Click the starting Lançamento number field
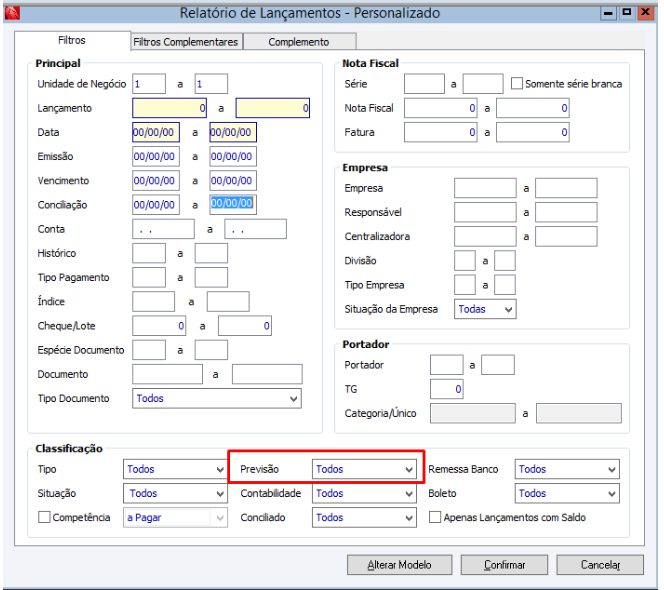Viewport: 664px width, 590px height. pos(169,108)
